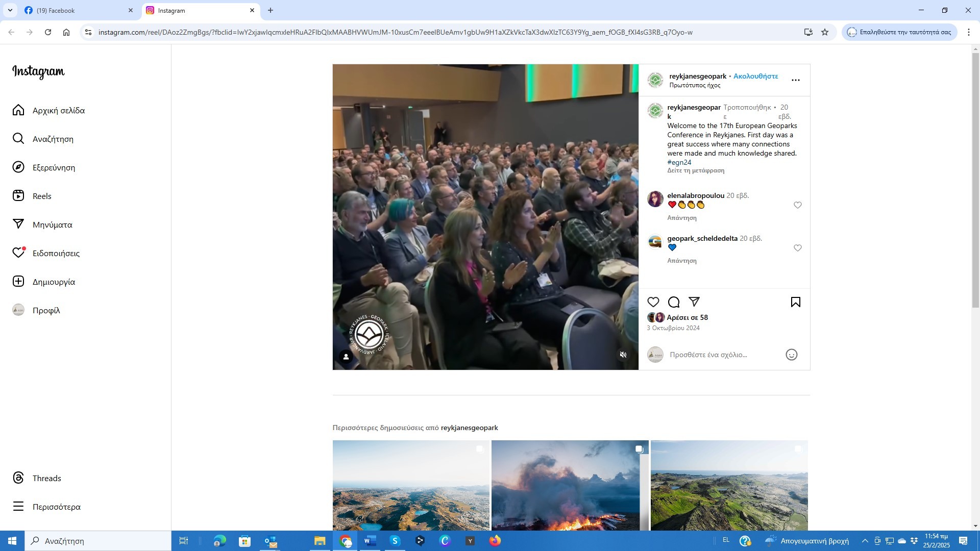980x551 pixels.
Task: Open Threads from sidebar
Action: point(46,478)
